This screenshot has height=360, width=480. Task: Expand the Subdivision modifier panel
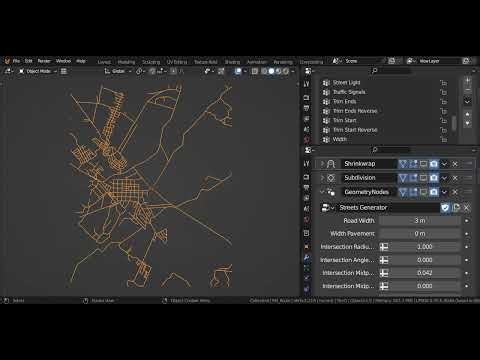click(322, 178)
